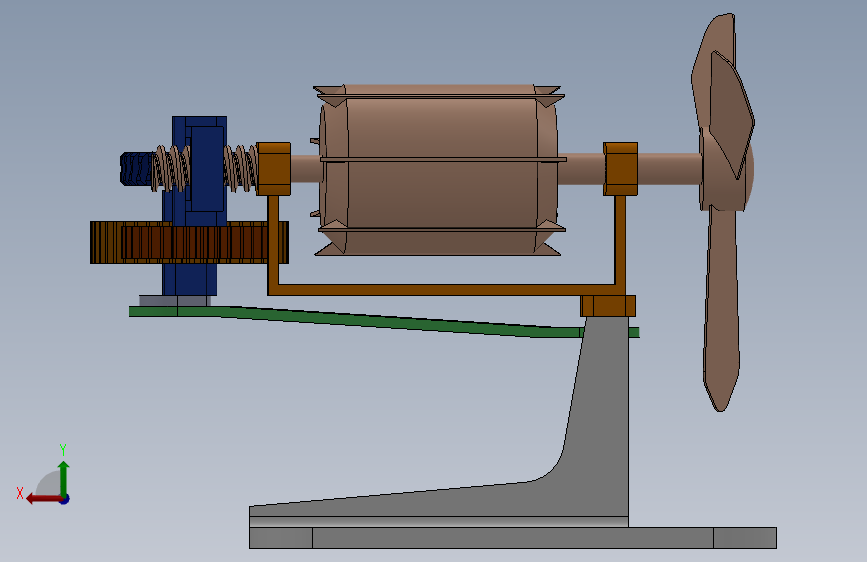Click the red X axis arrow of the triad

(43, 499)
